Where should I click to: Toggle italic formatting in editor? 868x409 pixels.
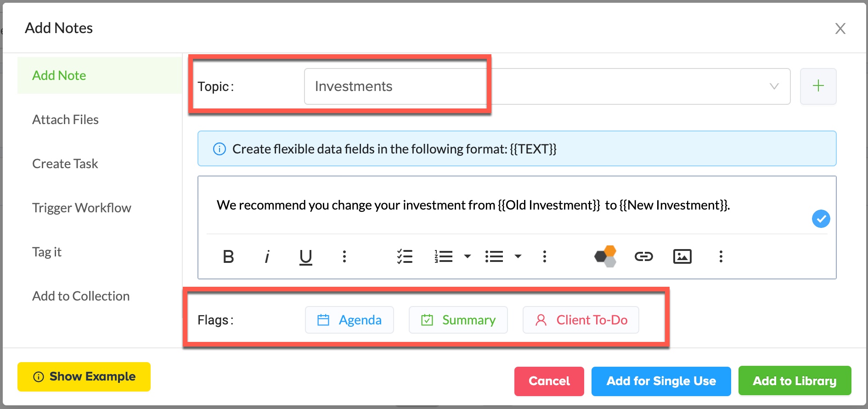click(267, 256)
